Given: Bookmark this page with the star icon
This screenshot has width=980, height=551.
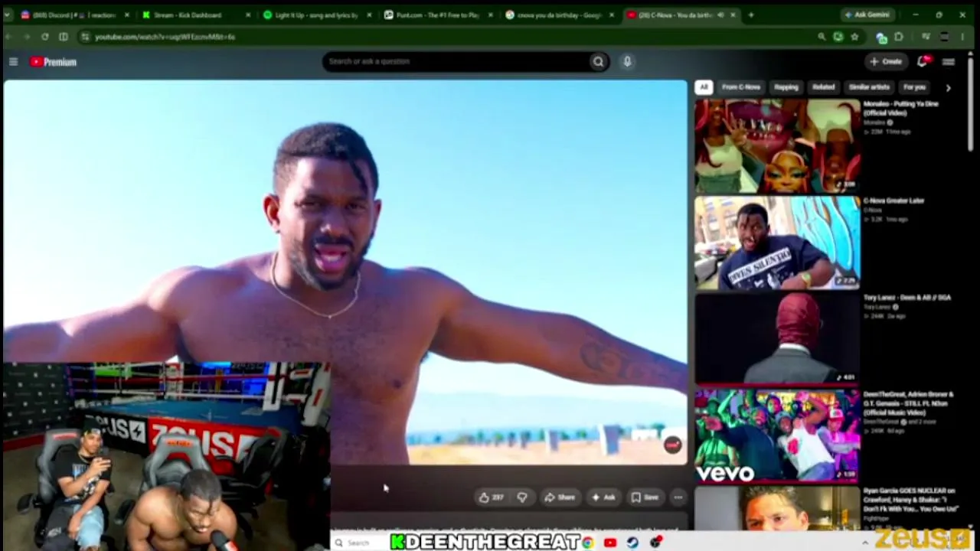Looking at the screenshot, I should pyautogui.click(x=854, y=37).
